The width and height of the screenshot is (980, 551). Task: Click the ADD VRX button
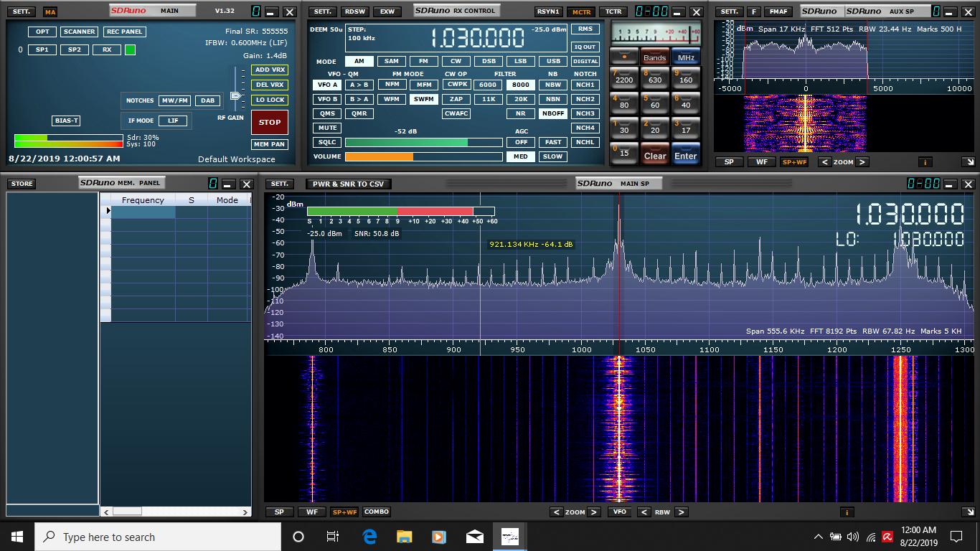coord(270,70)
